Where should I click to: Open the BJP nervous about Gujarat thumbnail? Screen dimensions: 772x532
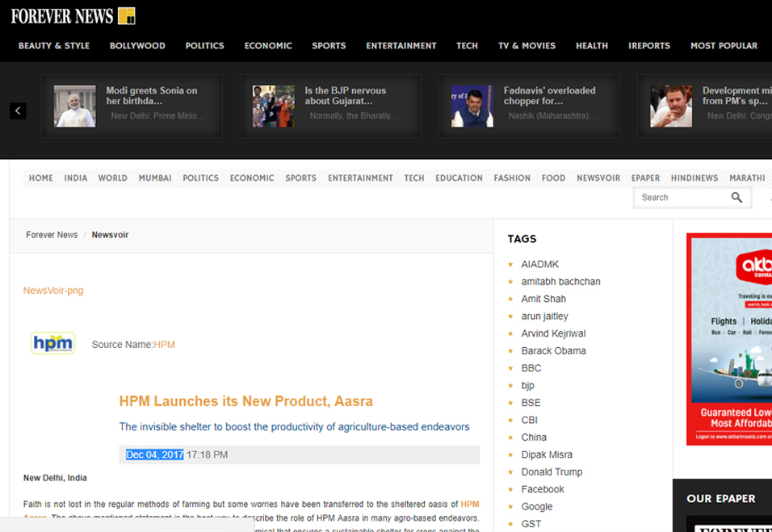274,107
